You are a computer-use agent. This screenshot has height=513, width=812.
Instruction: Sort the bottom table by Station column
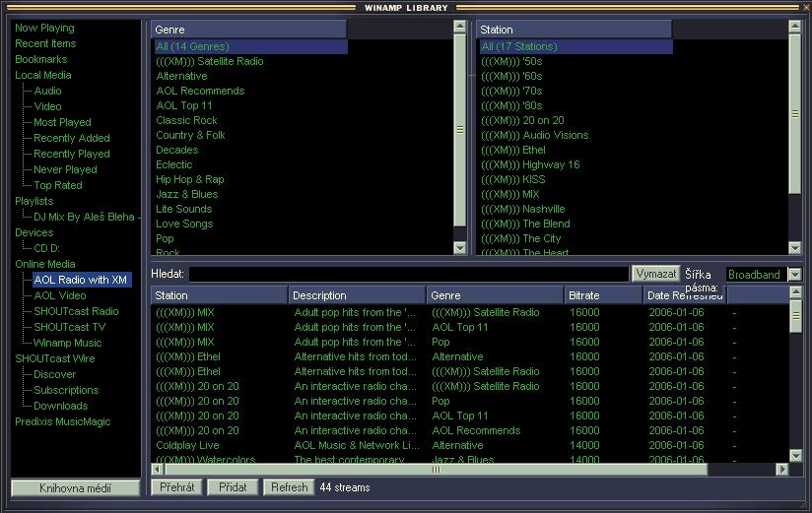point(220,295)
